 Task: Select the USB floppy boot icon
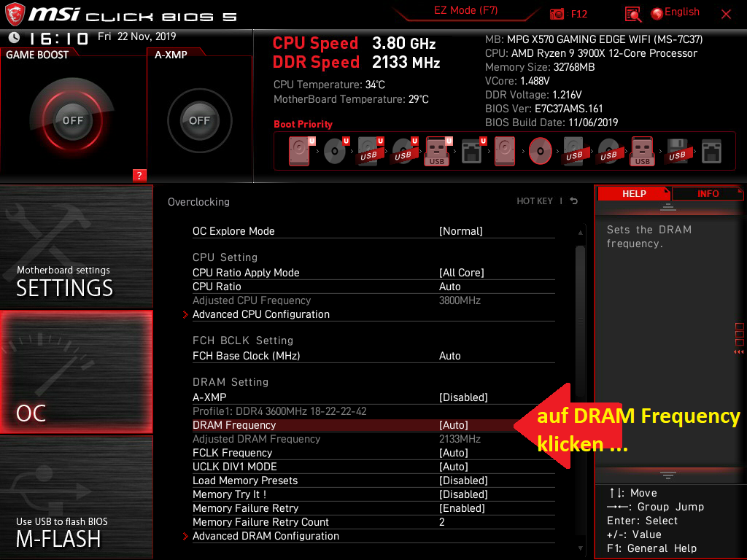click(678, 152)
